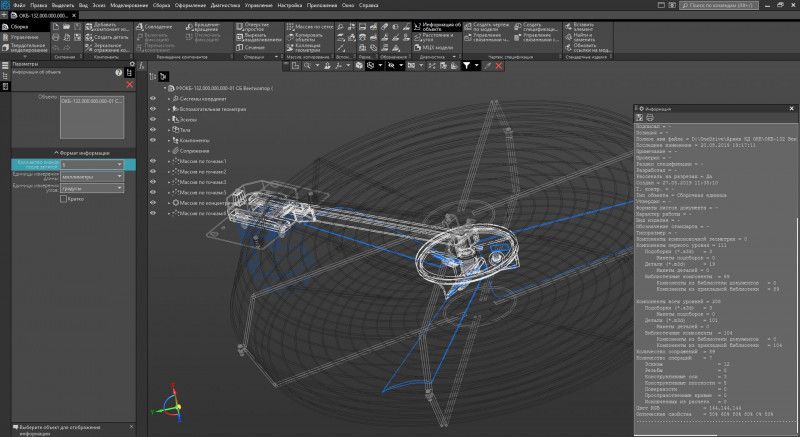The height and width of the screenshot is (437, 800).
Task: Open the Файл menu
Action: (x=19, y=5)
